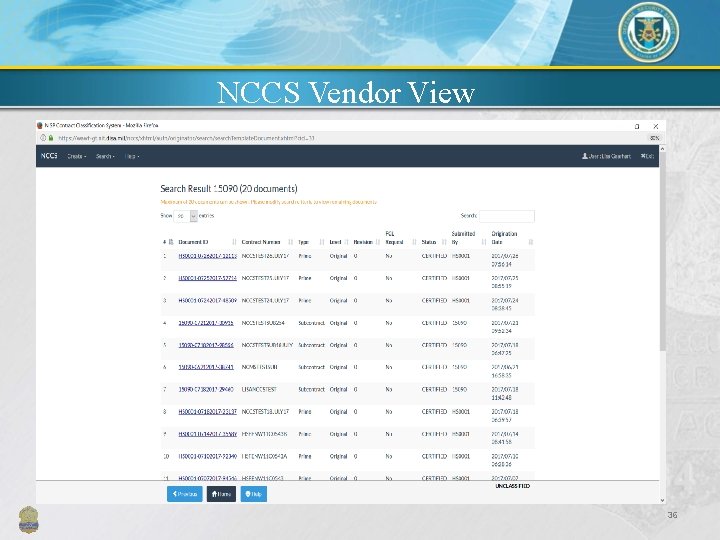Open the Document ID link in row 1
The height and width of the screenshot is (540, 720).
tap(208, 256)
